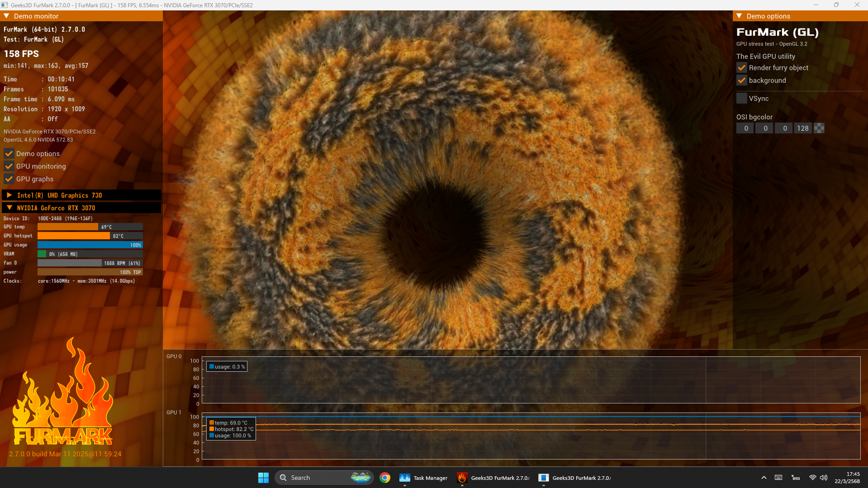This screenshot has height=488, width=868.
Task: Click the build version text under logo
Action: coord(65,454)
